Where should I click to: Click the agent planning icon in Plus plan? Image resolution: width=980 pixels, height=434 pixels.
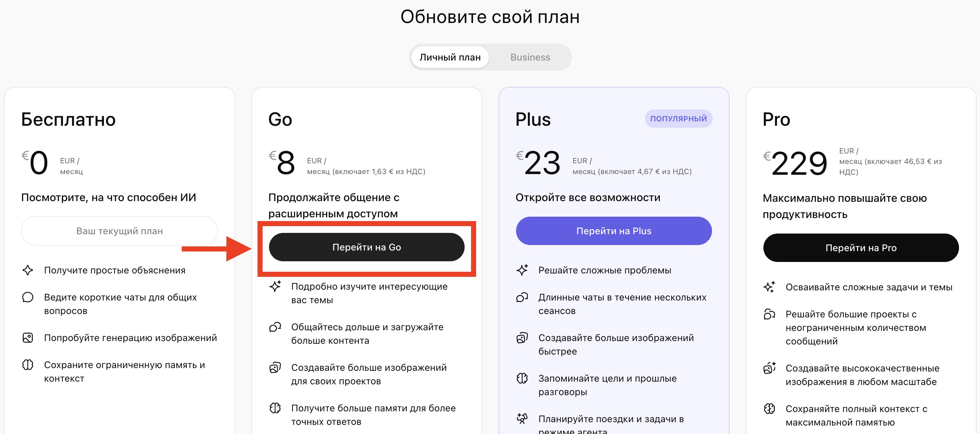[x=523, y=419]
